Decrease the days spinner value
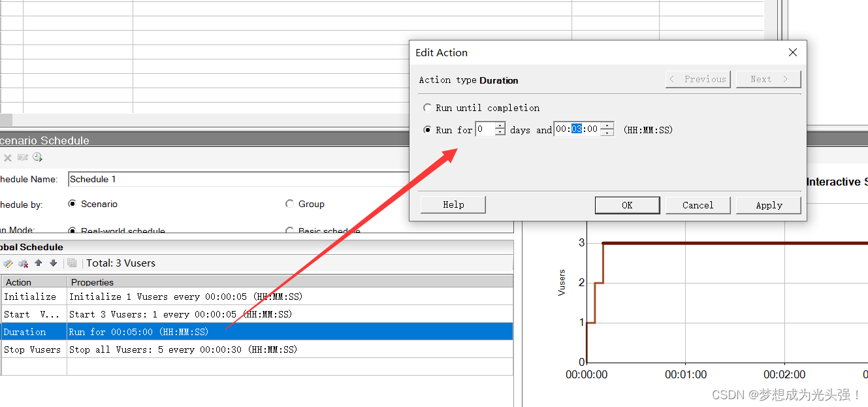The height and width of the screenshot is (407, 868). [500, 133]
